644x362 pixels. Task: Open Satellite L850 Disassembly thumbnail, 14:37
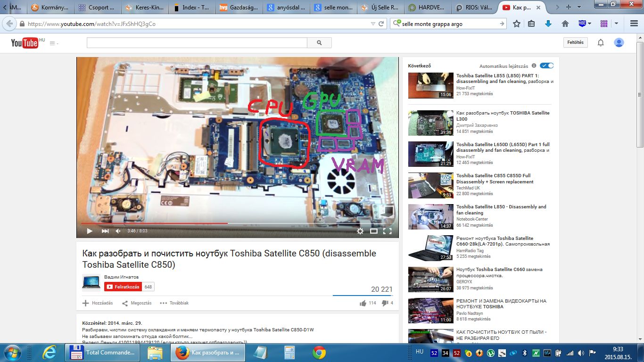coord(430,217)
